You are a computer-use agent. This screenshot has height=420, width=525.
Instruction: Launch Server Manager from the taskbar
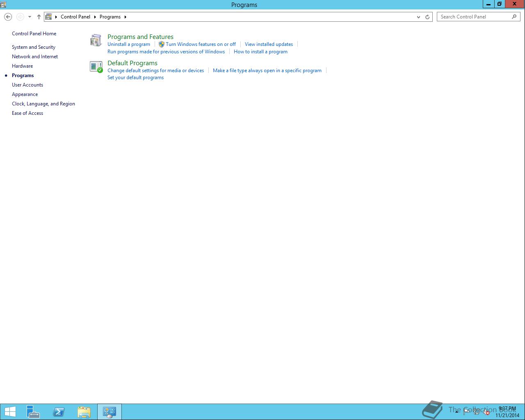(x=33, y=412)
